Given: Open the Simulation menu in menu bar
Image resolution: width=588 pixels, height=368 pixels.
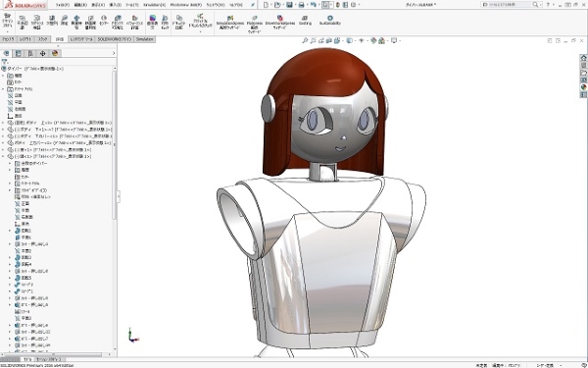Looking at the screenshot, I should (x=154, y=5).
